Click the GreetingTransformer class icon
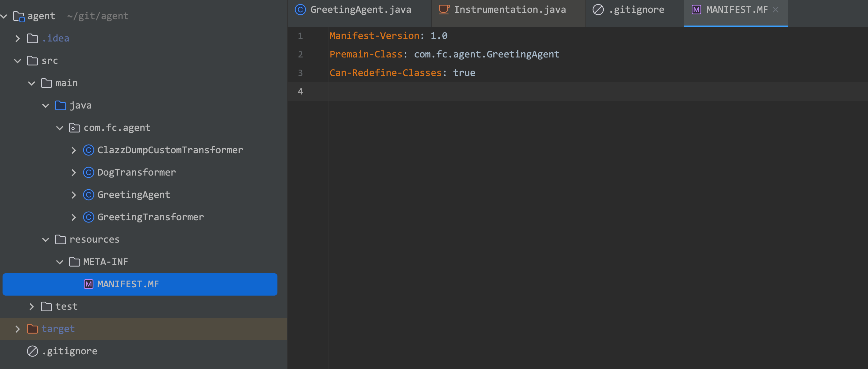The image size is (868, 369). click(x=89, y=217)
